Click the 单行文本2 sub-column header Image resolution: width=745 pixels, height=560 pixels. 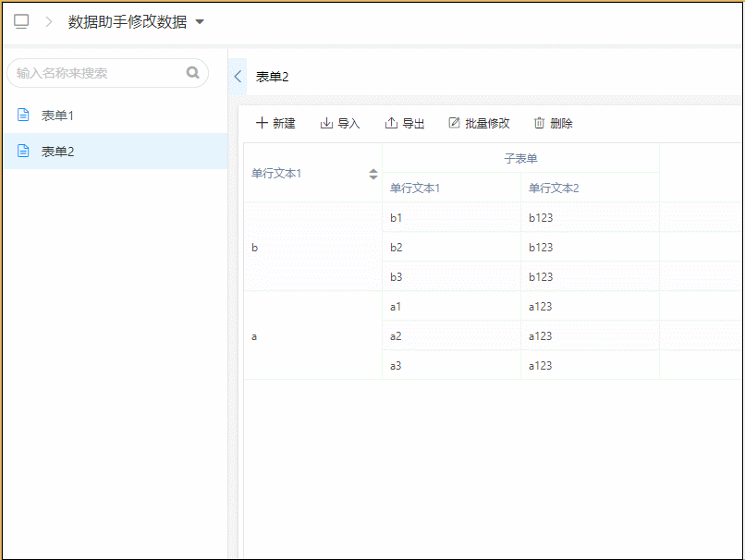click(x=554, y=189)
